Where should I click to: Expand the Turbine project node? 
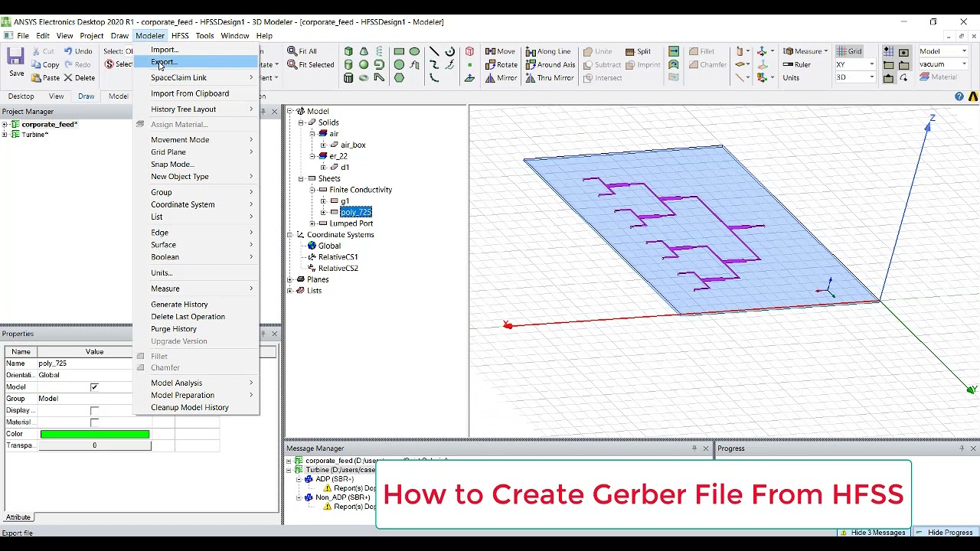pos(5,135)
